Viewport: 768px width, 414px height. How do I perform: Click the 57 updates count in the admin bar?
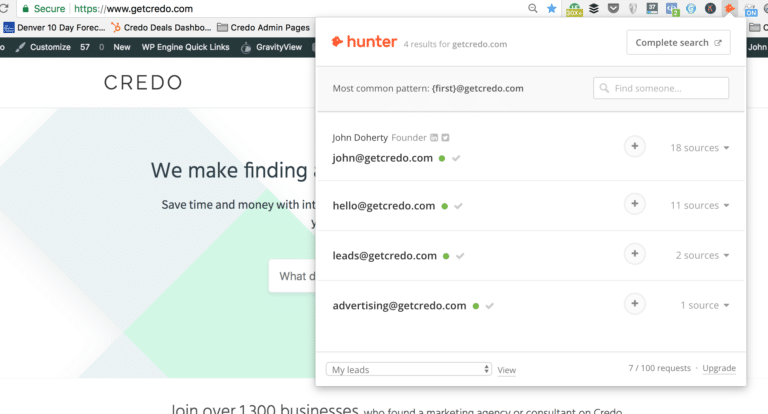(85, 47)
